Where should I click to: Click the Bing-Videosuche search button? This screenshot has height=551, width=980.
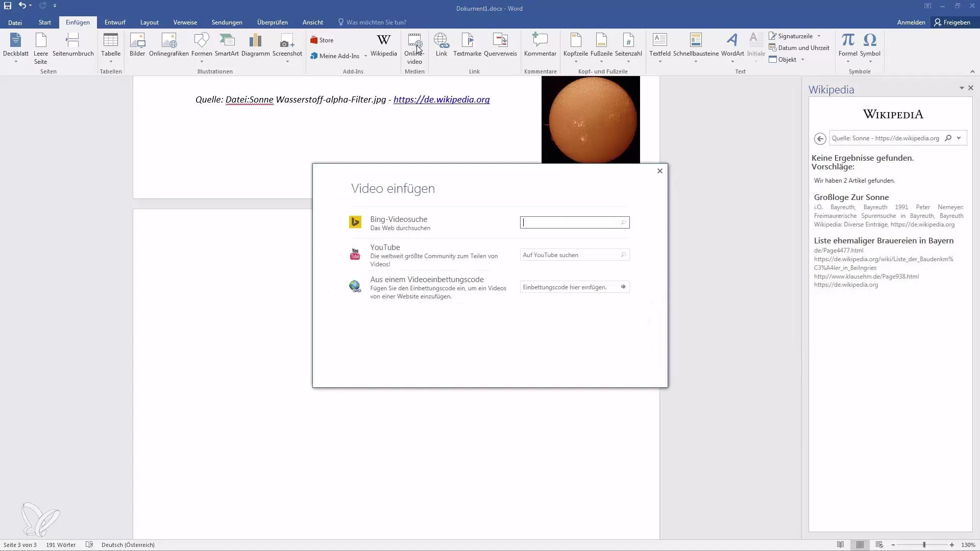coord(623,222)
